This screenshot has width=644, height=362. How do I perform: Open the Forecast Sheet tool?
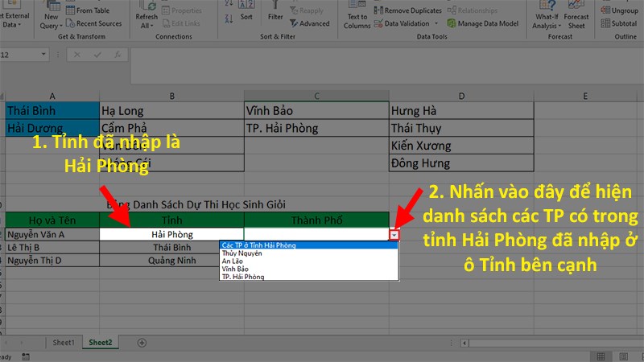[576, 14]
